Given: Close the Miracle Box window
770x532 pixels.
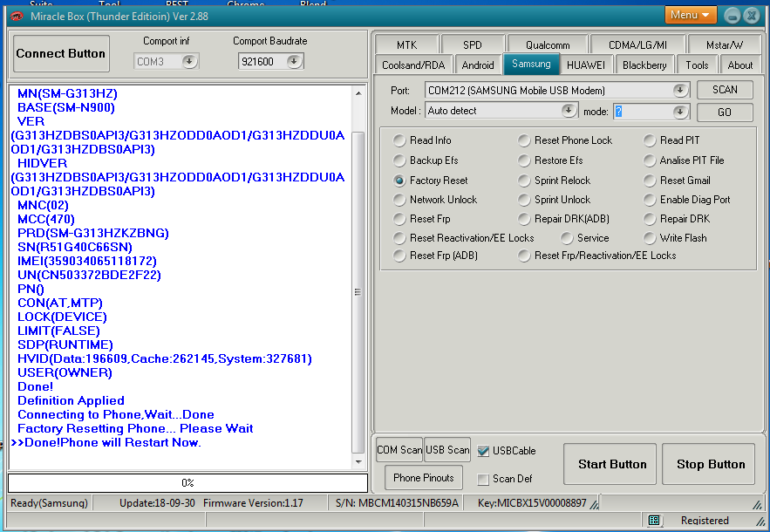Looking at the screenshot, I should tap(752, 16).
